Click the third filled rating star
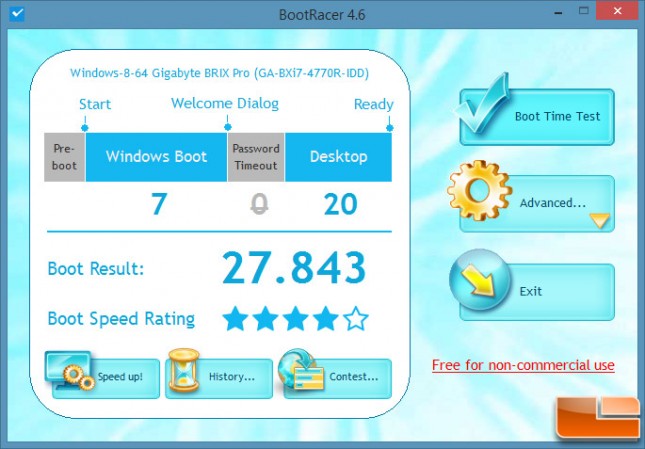645x449 pixels. pos(295,318)
